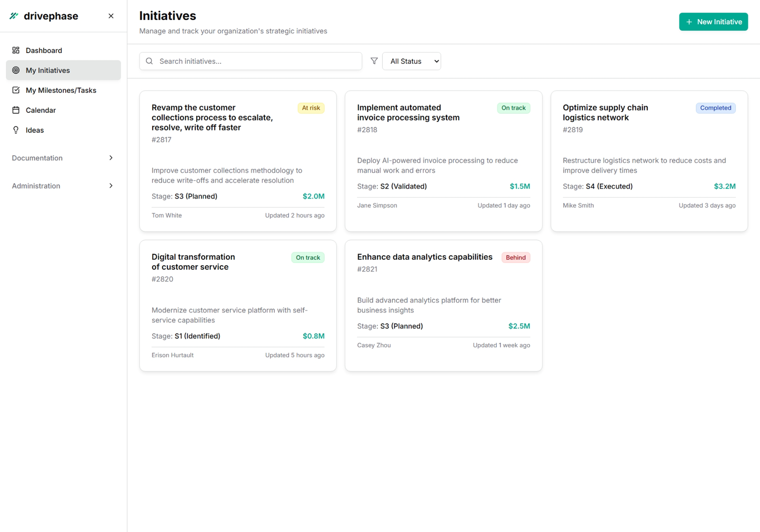Image resolution: width=760 pixels, height=532 pixels.
Task: Expand the Documentation section chevron
Action: (x=111, y=158)
